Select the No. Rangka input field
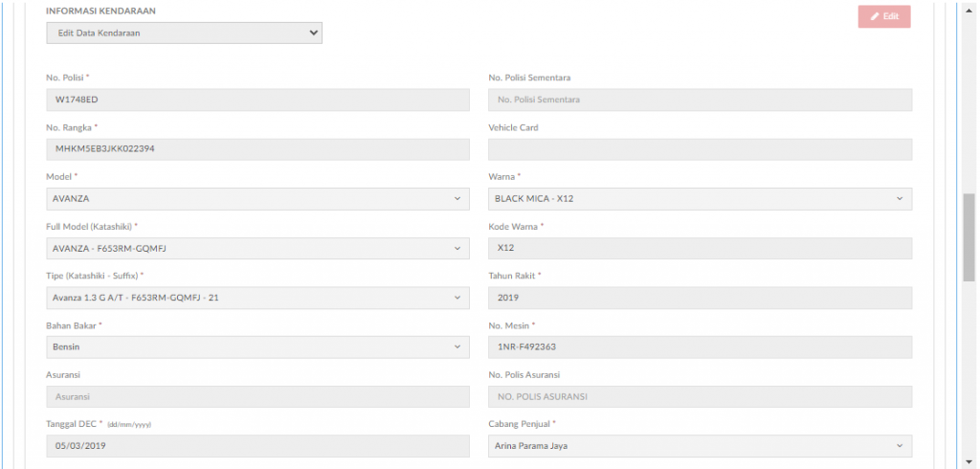 click(x=258, y=149)
